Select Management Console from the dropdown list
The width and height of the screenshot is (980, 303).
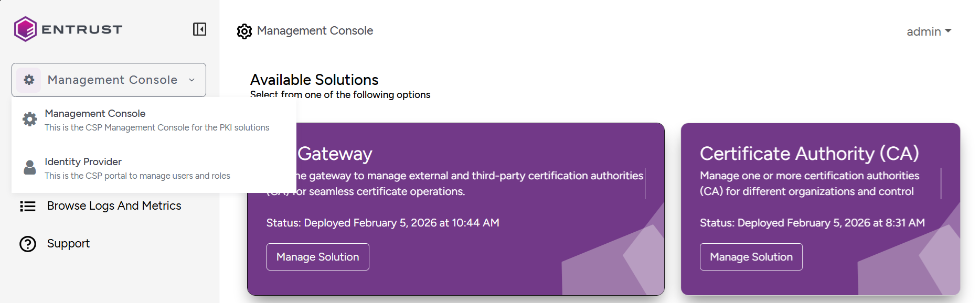(95, 114)
